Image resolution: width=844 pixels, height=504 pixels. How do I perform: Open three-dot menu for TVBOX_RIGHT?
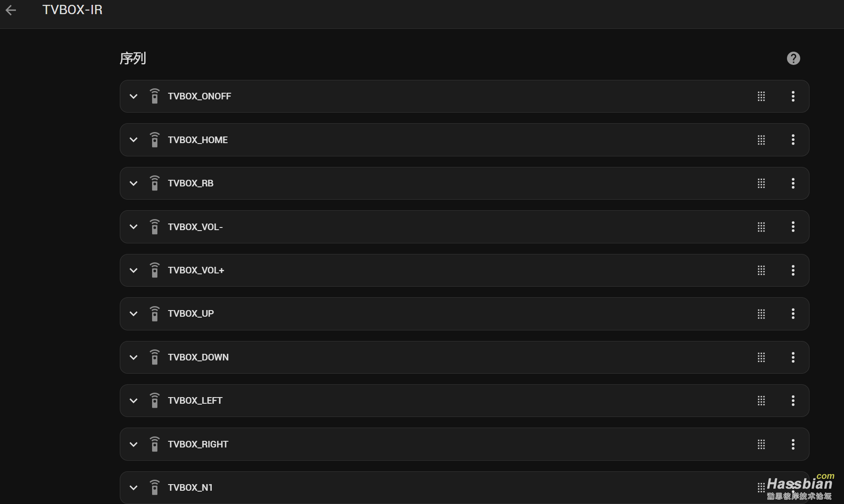(793, 444)
